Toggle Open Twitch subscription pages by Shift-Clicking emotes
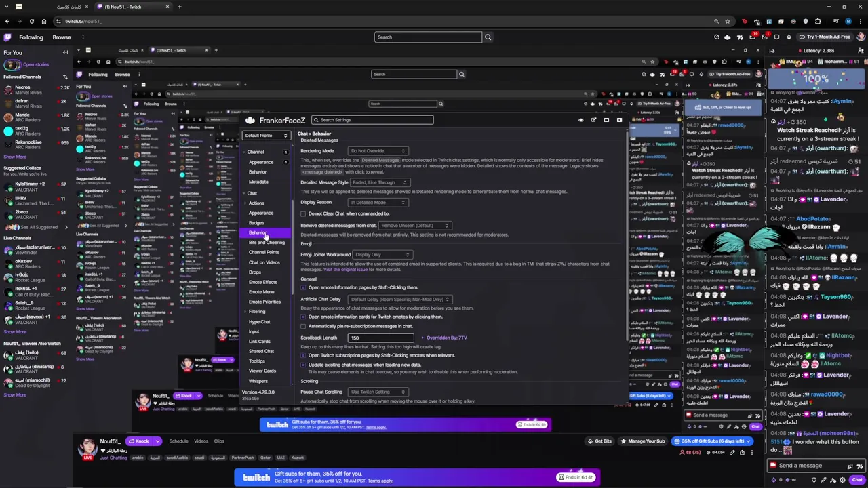 303,355
